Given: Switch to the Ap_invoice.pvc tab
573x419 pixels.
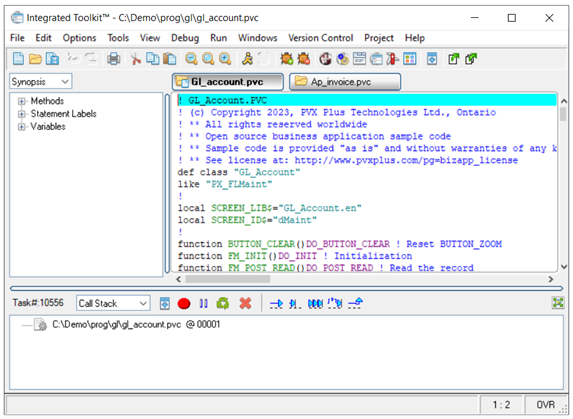Looking at the screenshot, I should (x=345, y=81).
